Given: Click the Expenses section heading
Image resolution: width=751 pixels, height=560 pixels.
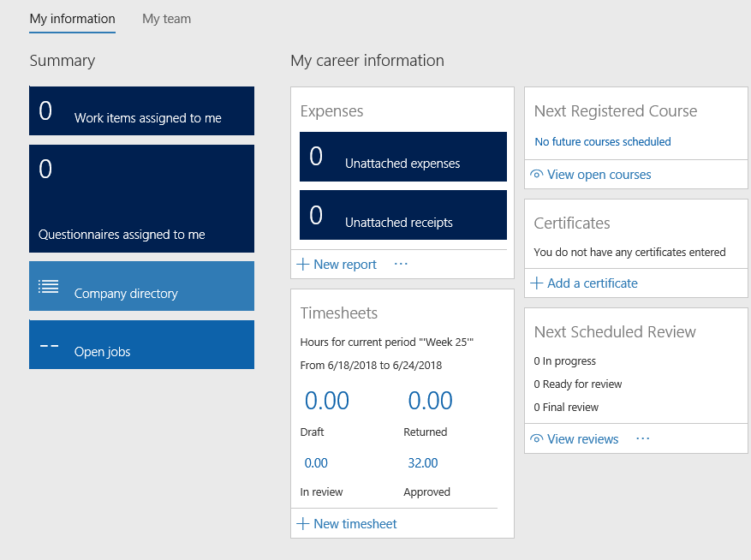Looking at the screenshot, I should [x=331, y=111].
